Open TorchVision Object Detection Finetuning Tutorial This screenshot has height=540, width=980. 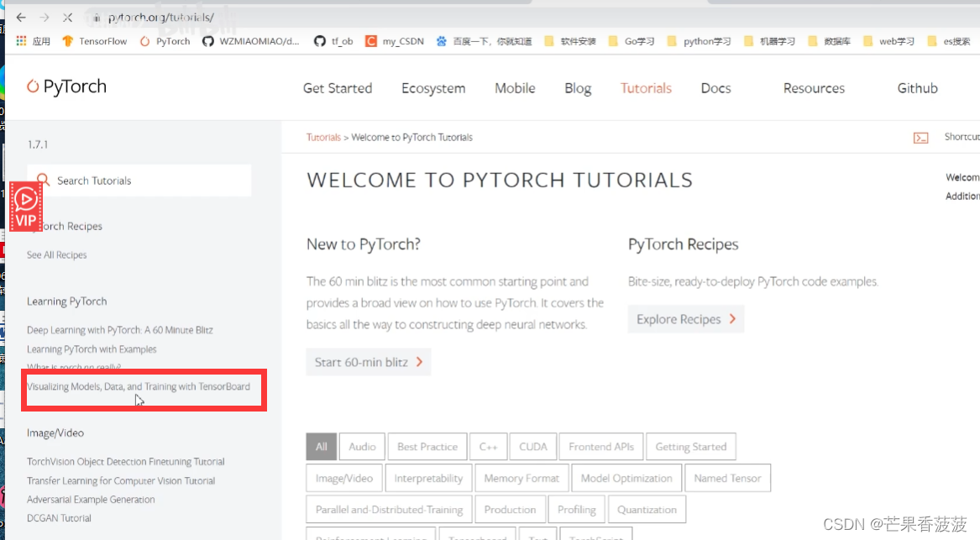126,462
